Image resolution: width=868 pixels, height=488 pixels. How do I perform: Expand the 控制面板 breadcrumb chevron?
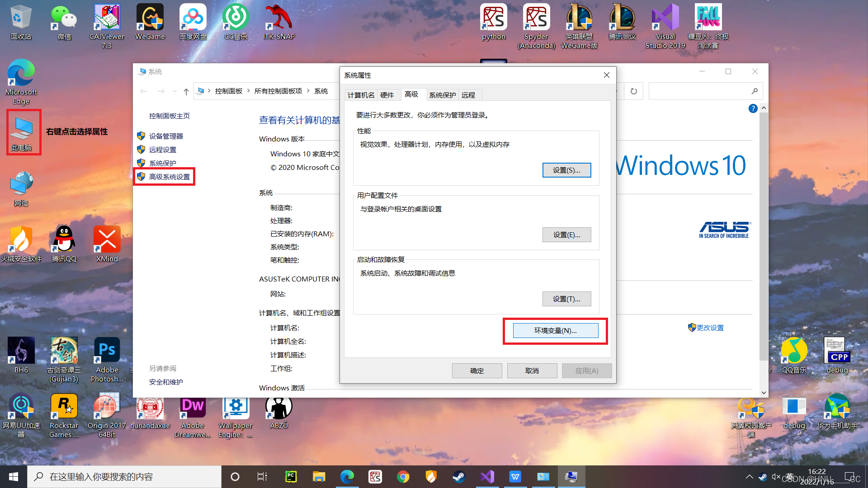click(248, 91)
